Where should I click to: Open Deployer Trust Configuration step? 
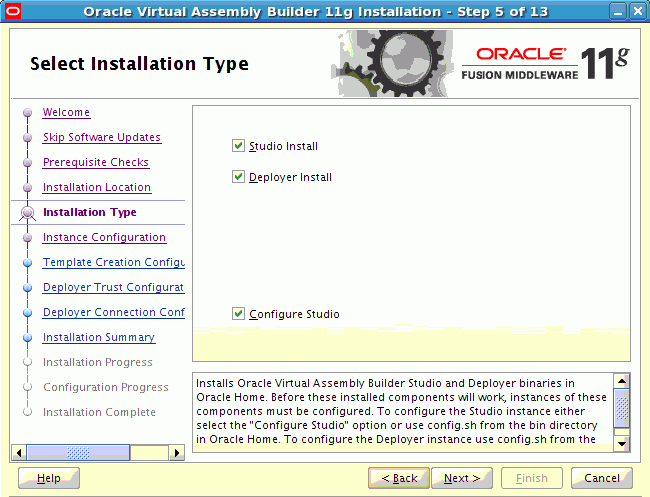[x=114, y=287]
